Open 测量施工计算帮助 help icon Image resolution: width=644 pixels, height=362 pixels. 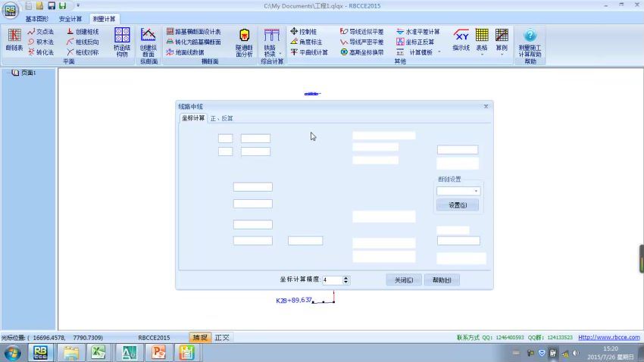click(530, 41)
